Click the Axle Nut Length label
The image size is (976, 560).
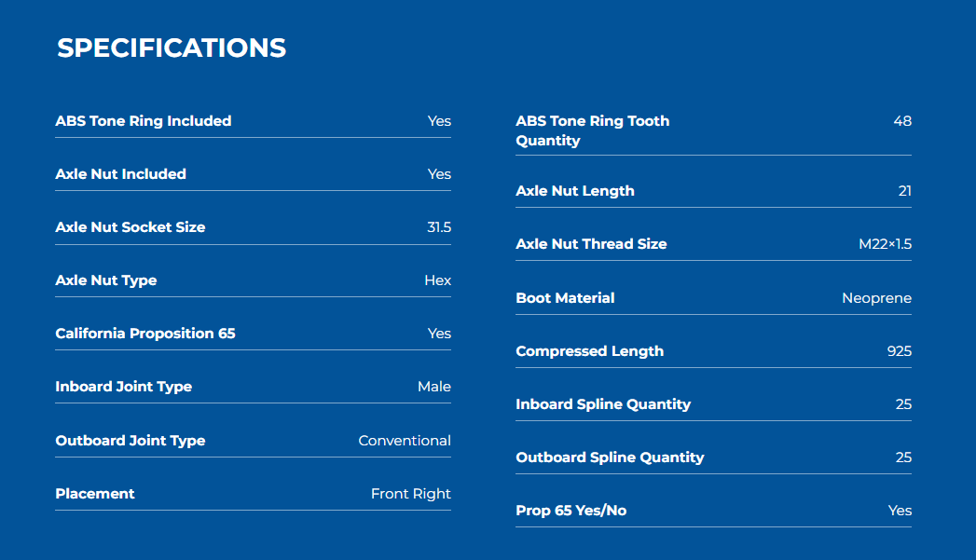[575, 191]
